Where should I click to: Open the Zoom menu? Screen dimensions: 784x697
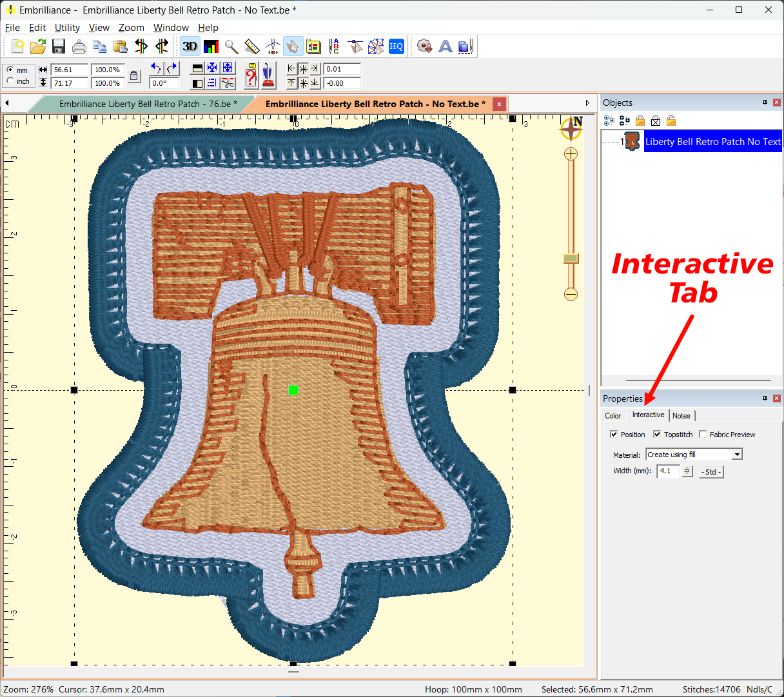[x=131, y=28]
